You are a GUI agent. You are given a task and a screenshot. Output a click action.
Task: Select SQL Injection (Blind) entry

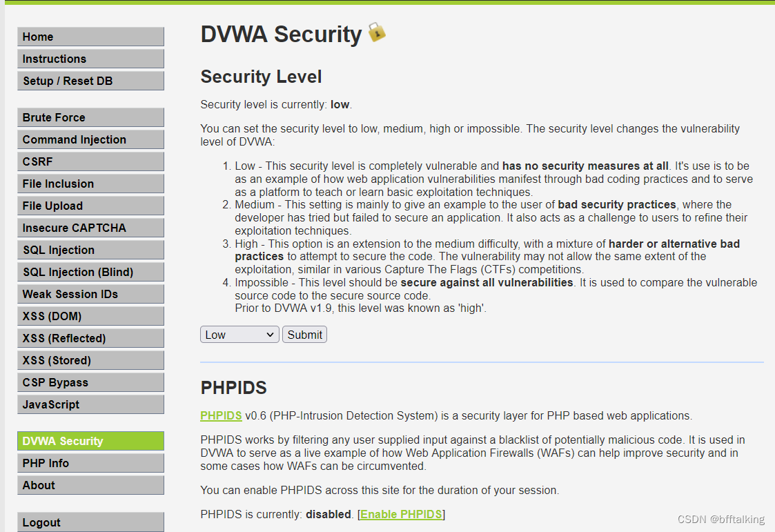90,272
